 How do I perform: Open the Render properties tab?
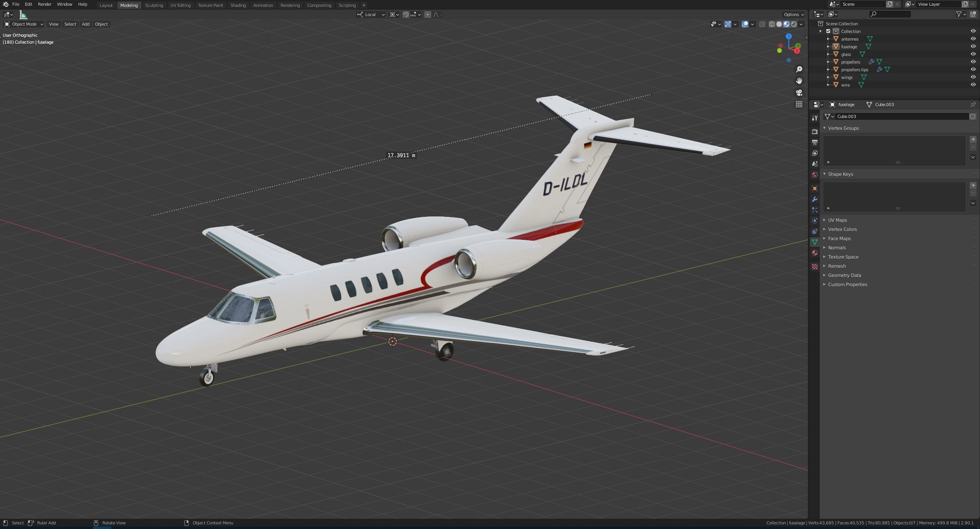(815, 131)
